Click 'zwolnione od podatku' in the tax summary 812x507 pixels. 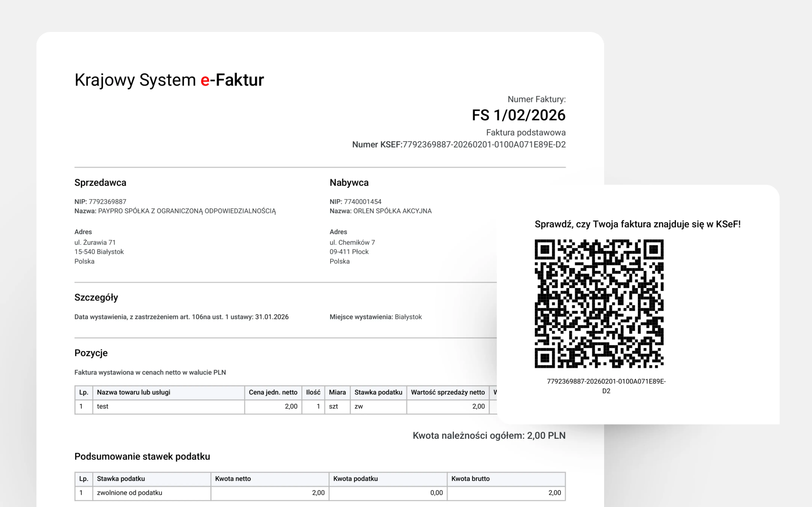129,493
